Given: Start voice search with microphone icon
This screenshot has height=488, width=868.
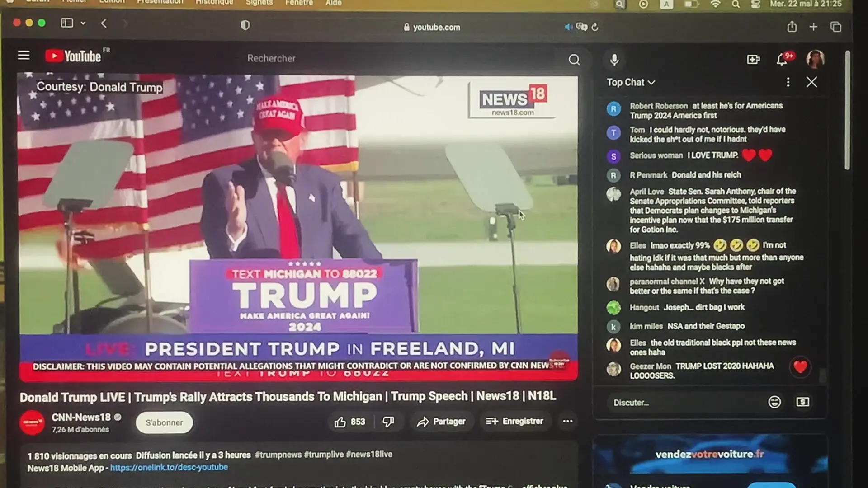Looking at the screenshot, I should pos(614,60).
